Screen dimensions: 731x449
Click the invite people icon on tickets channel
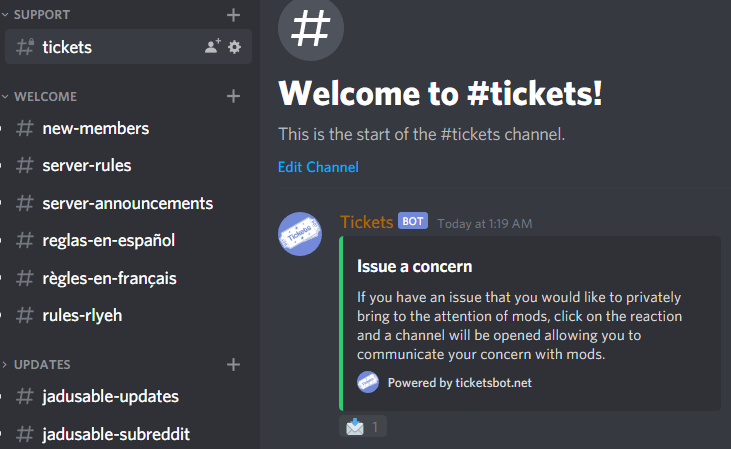[x=212, y=46]
